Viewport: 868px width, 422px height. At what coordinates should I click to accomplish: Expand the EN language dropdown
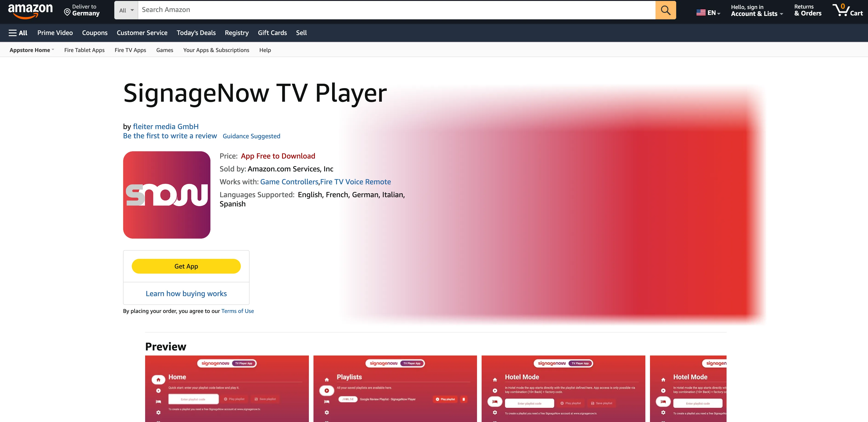point(713,13)
